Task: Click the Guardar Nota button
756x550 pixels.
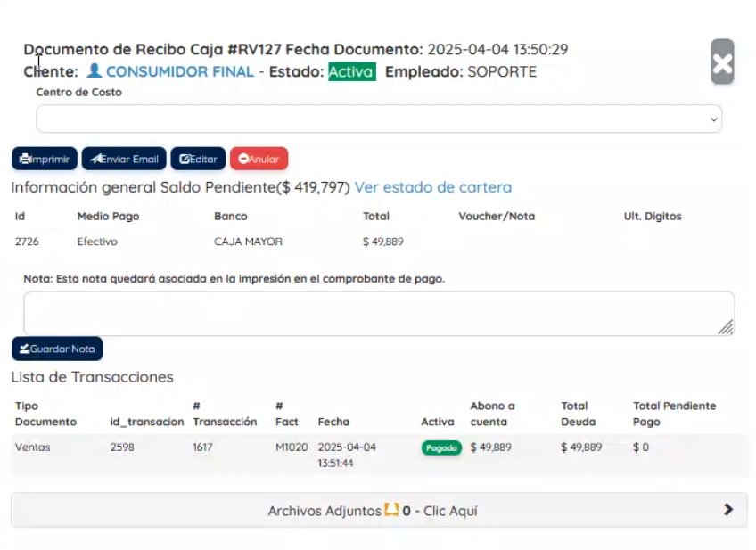Action: 57,349
